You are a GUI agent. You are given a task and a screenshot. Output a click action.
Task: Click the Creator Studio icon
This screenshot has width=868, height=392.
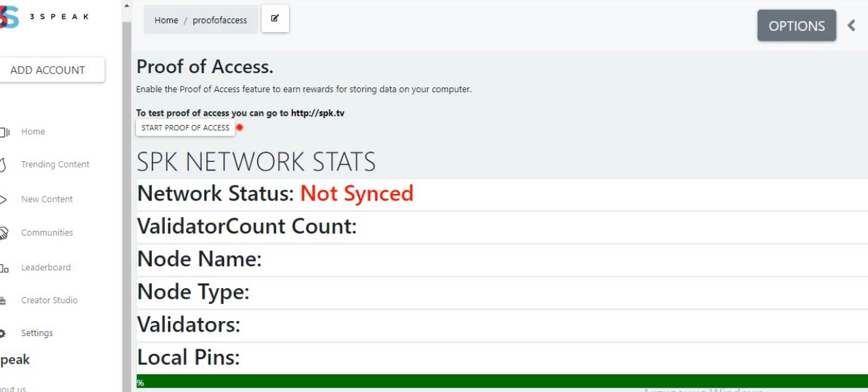[x=3, y=301]
